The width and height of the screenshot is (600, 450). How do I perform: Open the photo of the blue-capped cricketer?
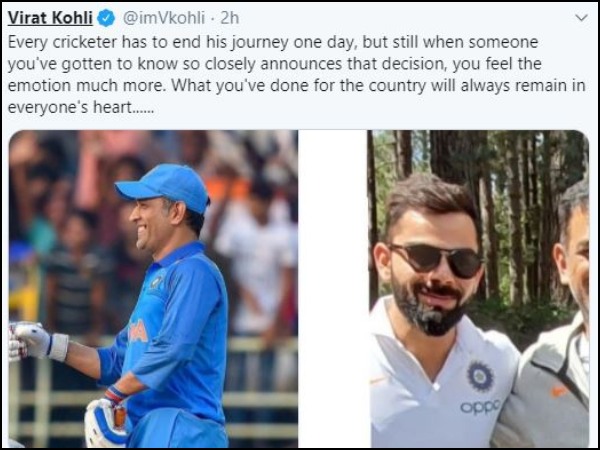(153, 289)
